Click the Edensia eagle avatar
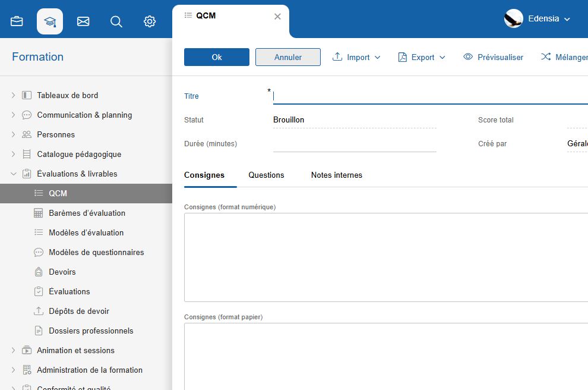 click(x=513, y=18)
